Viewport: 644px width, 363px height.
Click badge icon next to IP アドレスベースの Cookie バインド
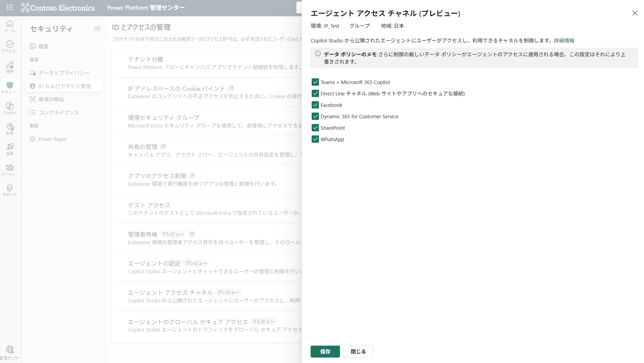(231, 88)
